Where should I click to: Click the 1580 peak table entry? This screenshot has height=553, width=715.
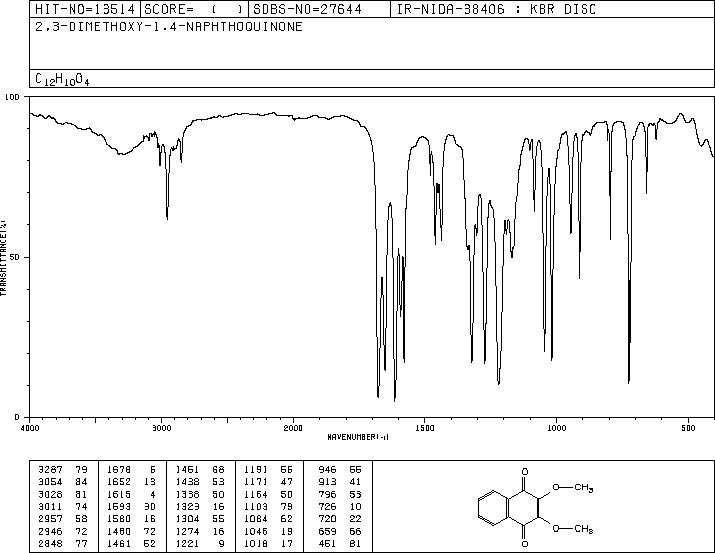119,519
